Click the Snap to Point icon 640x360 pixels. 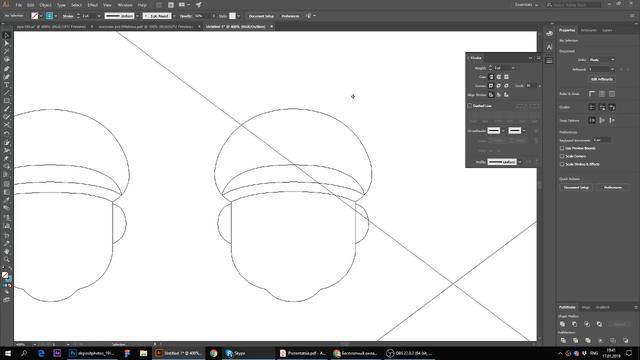(592, 120)
